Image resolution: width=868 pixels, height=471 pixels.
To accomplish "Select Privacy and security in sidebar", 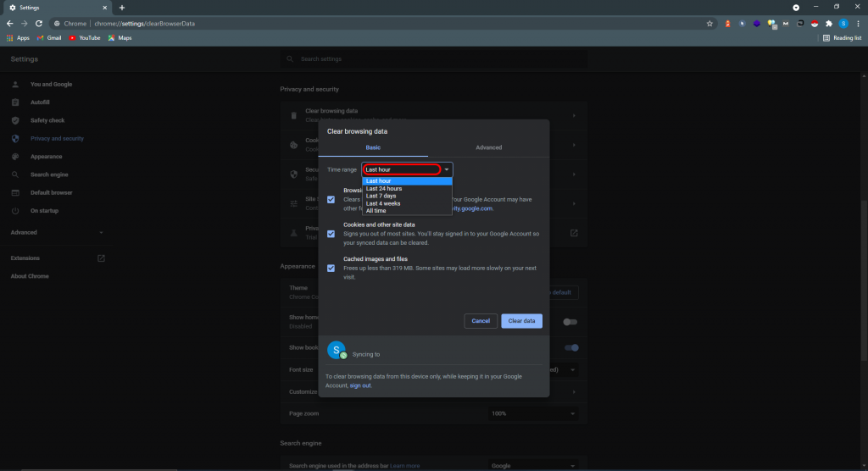I will click(57, 138).
